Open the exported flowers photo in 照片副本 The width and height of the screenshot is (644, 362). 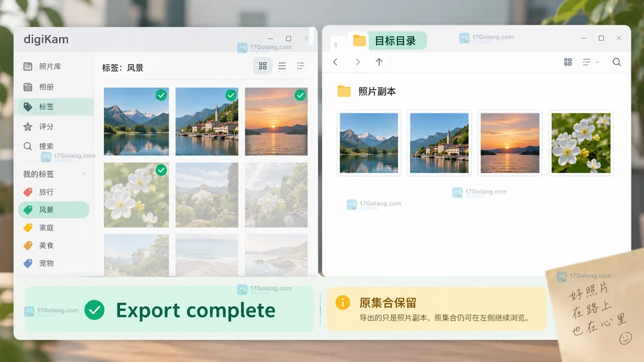580,143
